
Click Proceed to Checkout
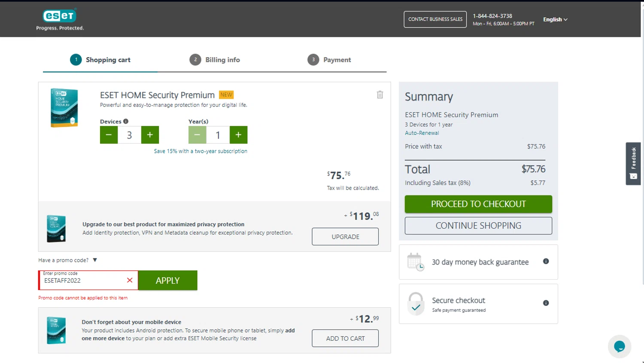tap(478, 204)
